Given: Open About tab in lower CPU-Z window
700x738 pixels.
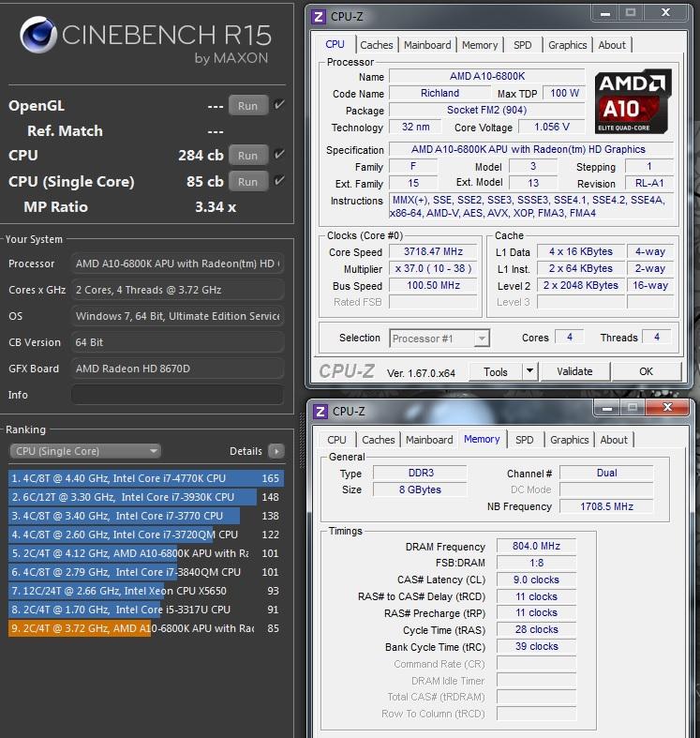Looking at the screenshot, I should tap(614, 440).
